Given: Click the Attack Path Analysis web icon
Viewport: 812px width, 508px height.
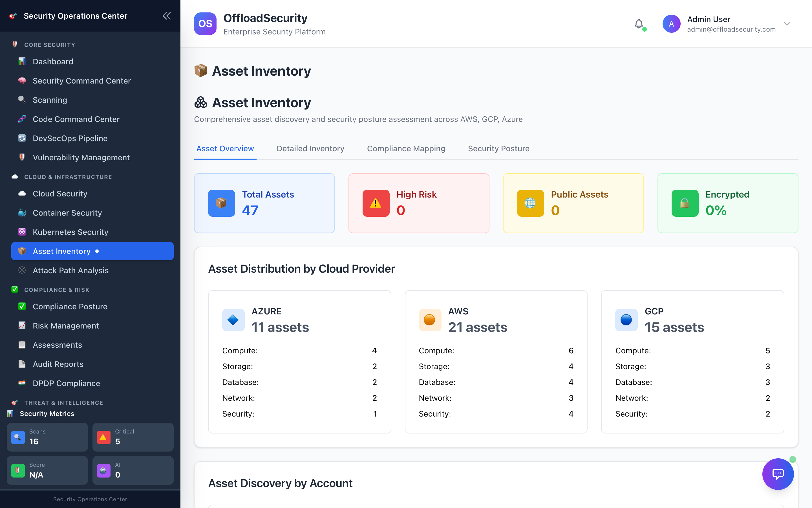Looking at the screenshot, I should click(22, 270).
